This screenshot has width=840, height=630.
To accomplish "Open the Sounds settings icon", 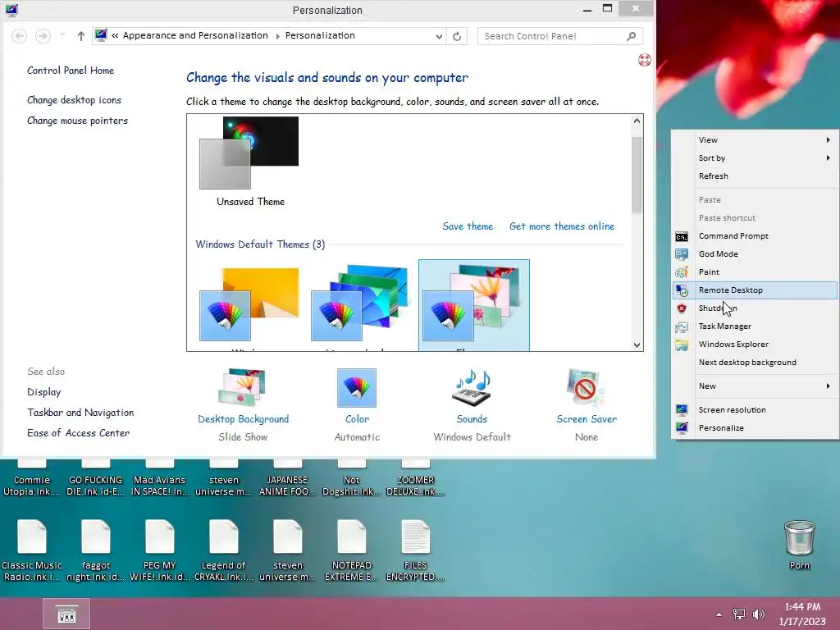I will coord(472,387).
